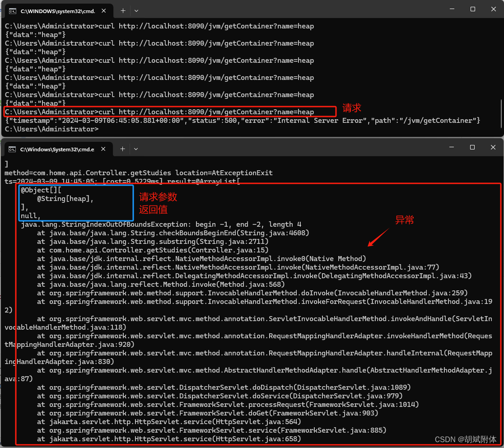Image resolution: width=504 pixels, height=448 pixels.
Task: Click the DelegatingMethodAccessorImpl.invoke stack line
Action: click(254, 276)
